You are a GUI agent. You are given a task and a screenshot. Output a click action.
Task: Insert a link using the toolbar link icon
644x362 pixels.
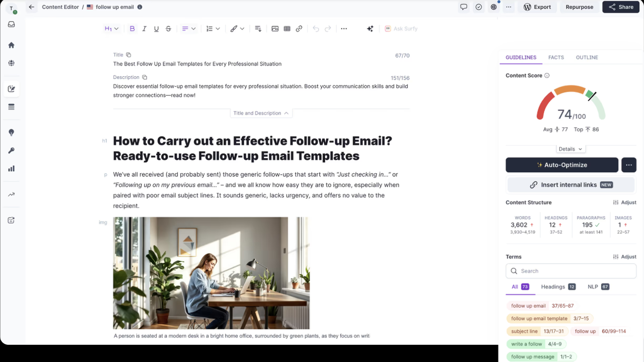point(299,28)
